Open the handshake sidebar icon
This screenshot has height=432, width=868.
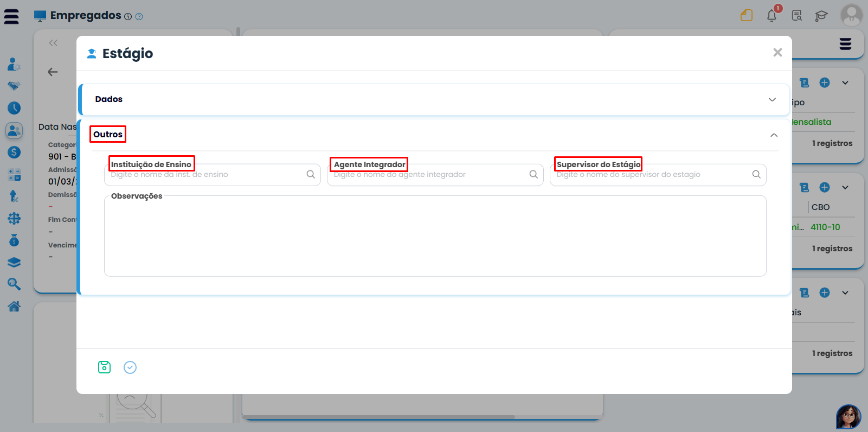14,86
